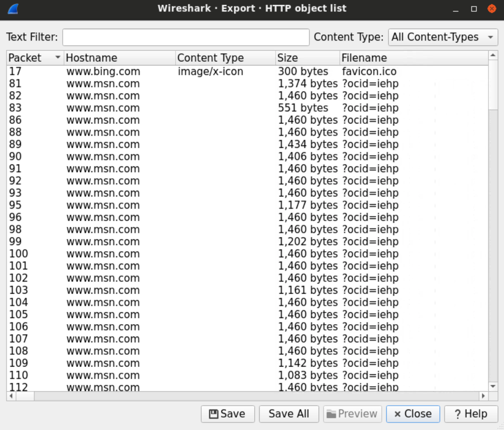
Task: Maximize the HTTP object list window
Action: click(x=474, y=9)
